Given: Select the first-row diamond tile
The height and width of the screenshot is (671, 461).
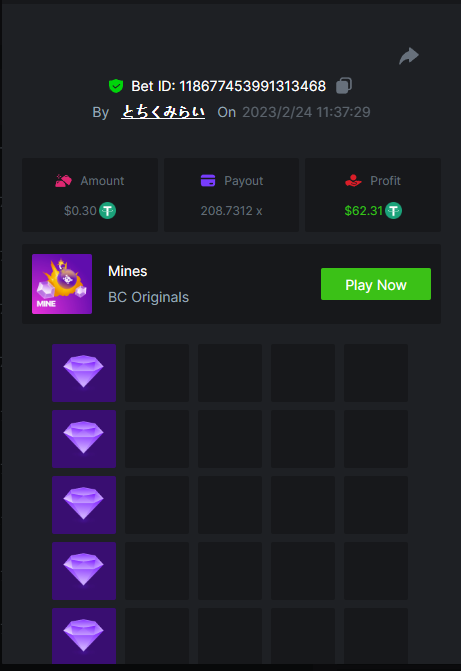Looking at the screenshot, I should (84, 373).
